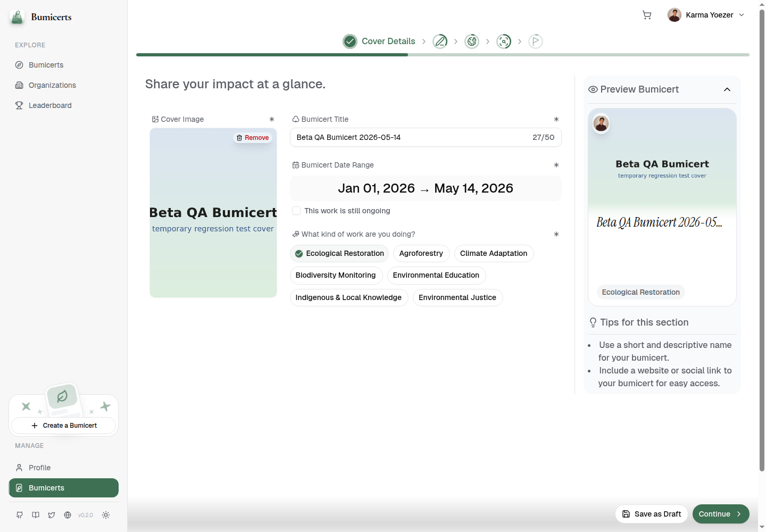Open the GitHub link icon in sidebar footer
The height and width of the screenshot is (532, 766).
20,515
